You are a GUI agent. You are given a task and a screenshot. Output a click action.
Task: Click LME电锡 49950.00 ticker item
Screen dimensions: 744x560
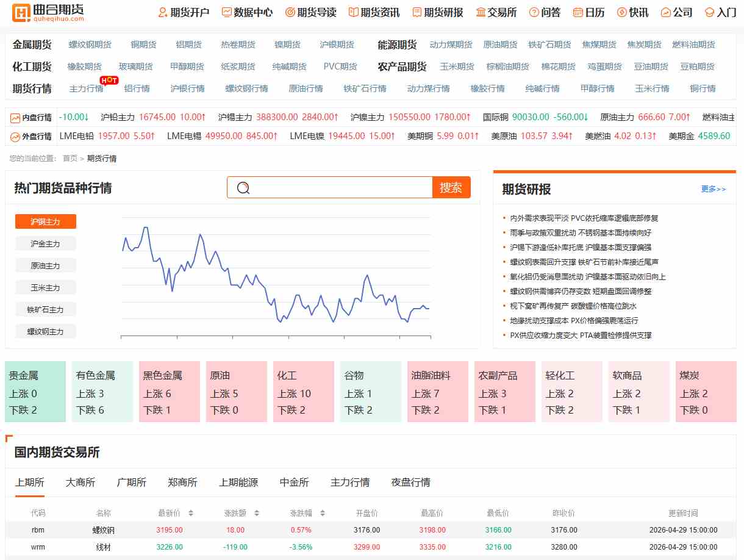coord(222,136)
